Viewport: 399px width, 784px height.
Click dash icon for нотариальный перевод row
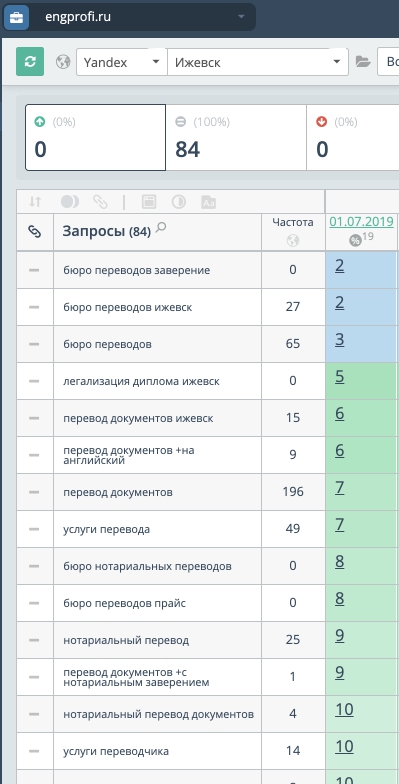point(34,640)
